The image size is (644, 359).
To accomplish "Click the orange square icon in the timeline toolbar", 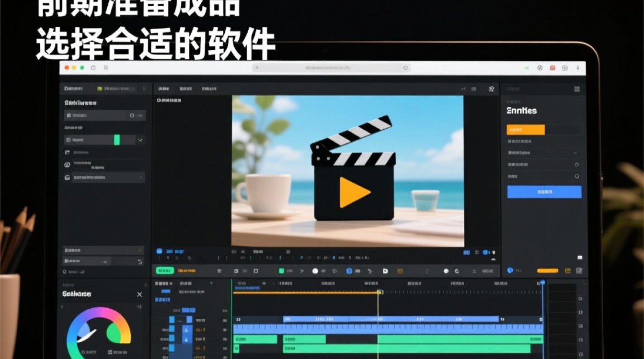I will coord(400,271).
